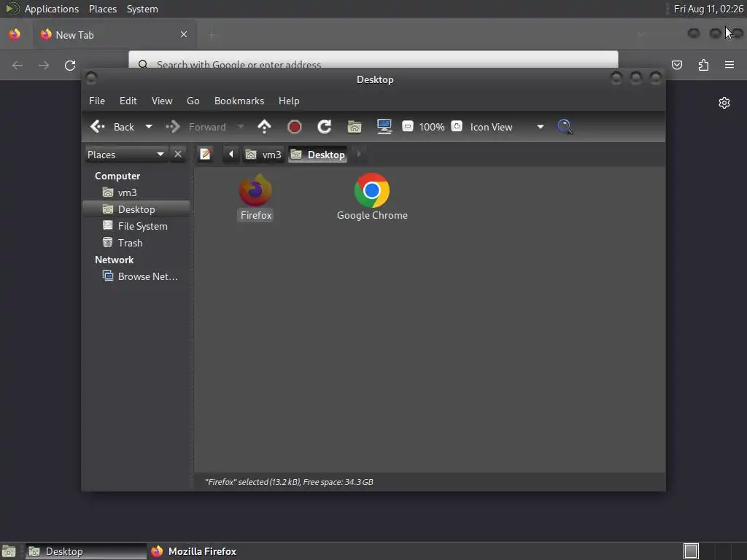Click the status bar selection text

click(289, 482)
